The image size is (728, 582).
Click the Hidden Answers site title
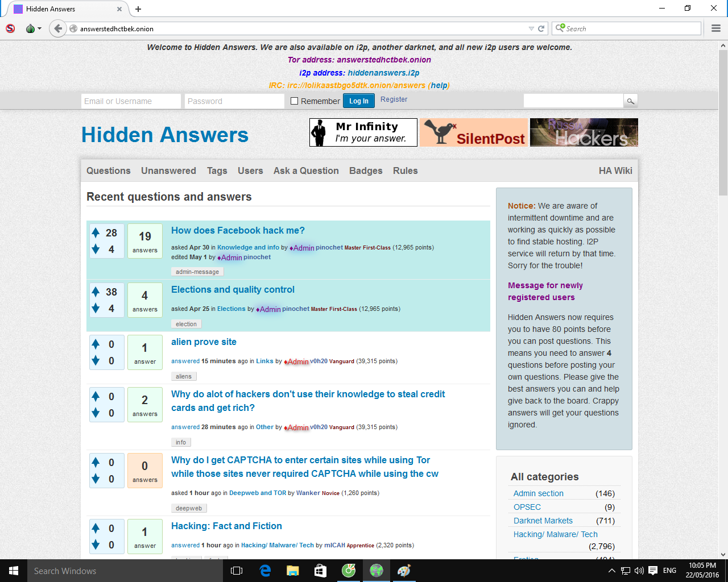(165, 135)
